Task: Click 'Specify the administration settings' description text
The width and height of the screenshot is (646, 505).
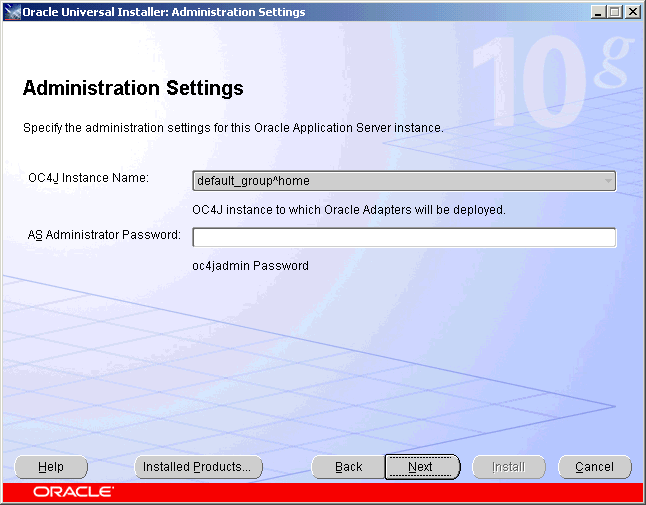Action: tap(233, 128)
